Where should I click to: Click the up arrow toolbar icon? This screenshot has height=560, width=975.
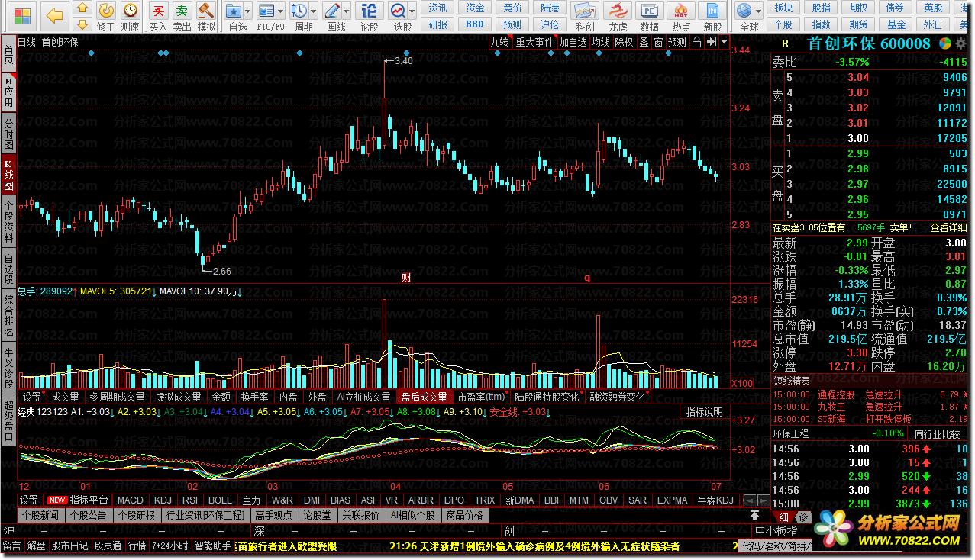click(x=83, y=8)
